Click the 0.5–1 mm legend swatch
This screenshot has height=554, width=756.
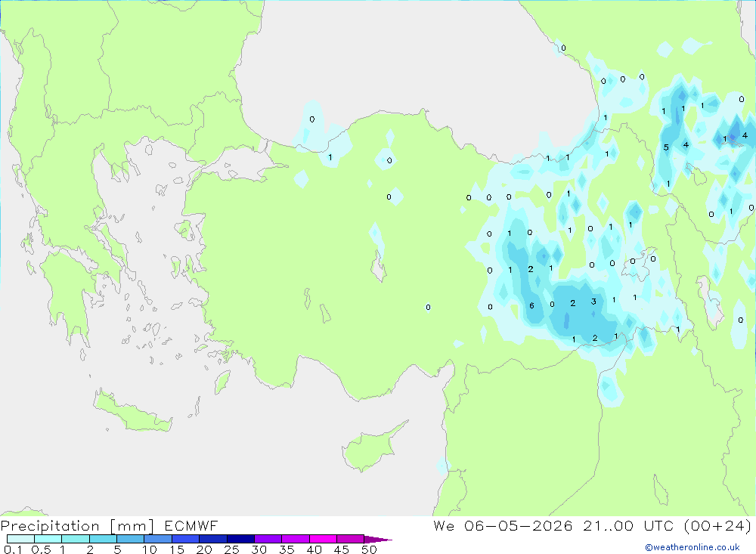(48, 539)
